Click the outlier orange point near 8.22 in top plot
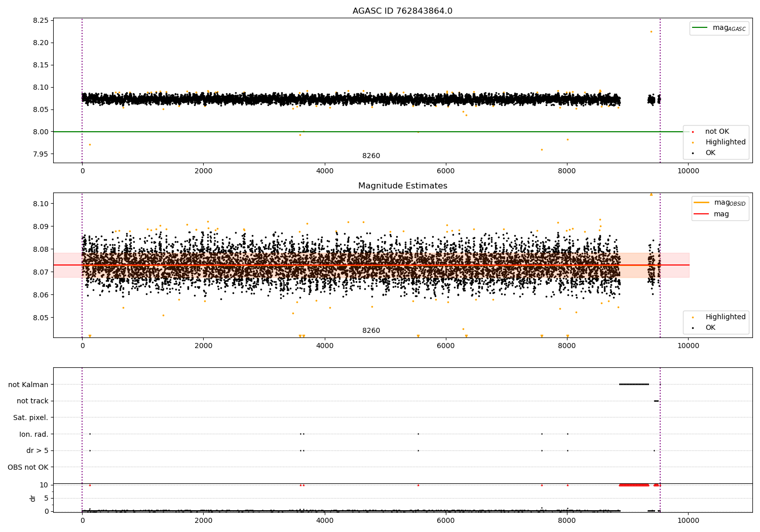Image resolution: width=760 pixels, height=532 pixels. point(651,31)
